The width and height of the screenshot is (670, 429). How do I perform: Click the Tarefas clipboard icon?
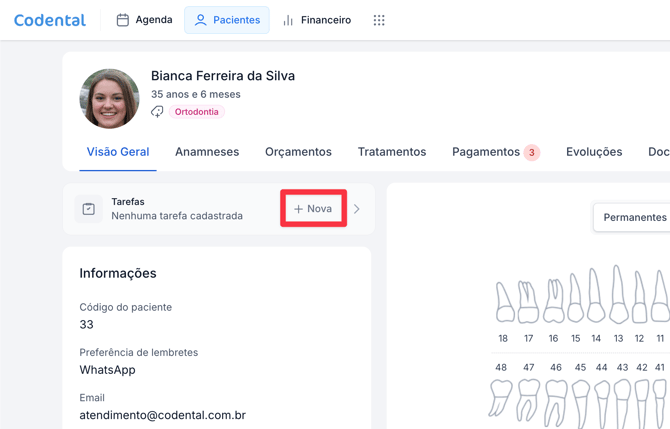(x=89, y=209)
